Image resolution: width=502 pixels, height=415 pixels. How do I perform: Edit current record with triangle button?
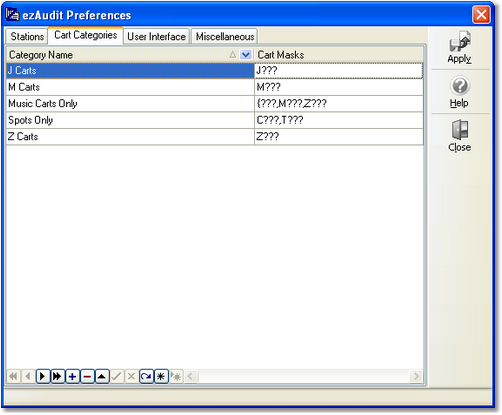point(102,376)
